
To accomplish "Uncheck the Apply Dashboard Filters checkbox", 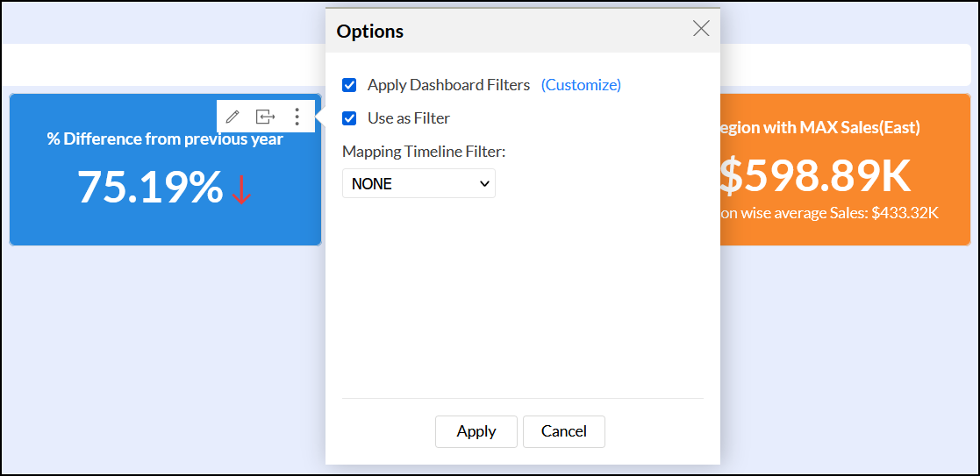I will pyautogui.click(x=350, y=85).
